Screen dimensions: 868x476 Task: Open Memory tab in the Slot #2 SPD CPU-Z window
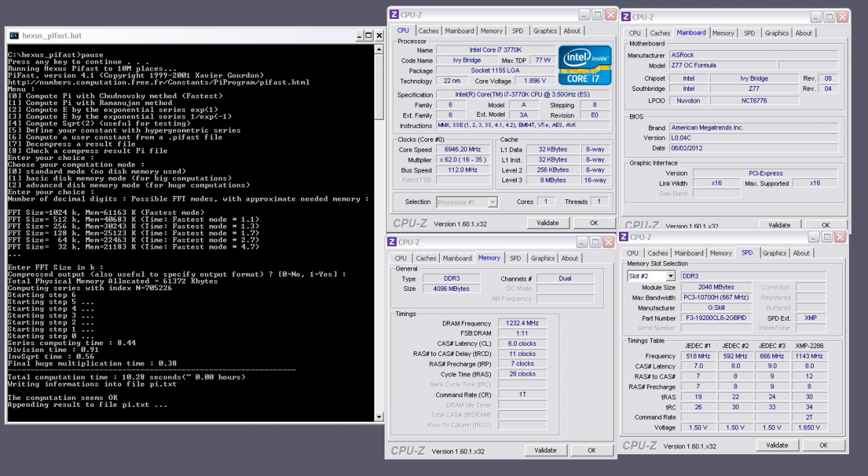pyautogui.click(x=721, y=254)
